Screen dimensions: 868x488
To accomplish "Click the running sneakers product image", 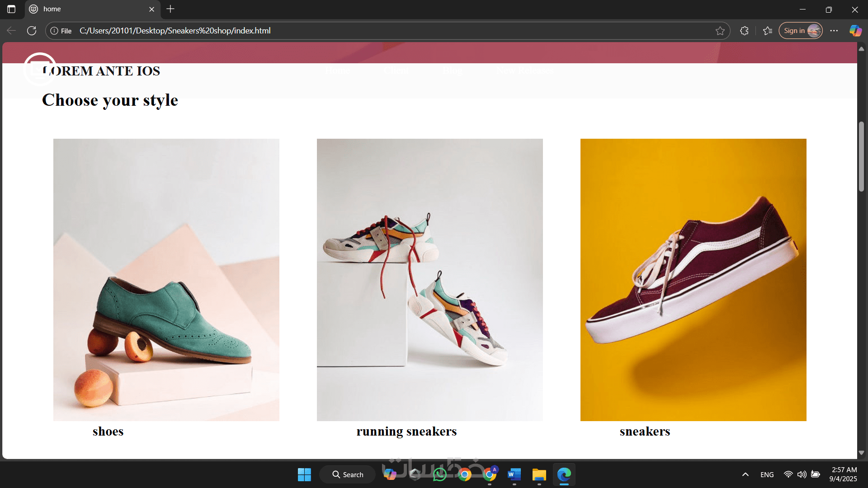I will click(x=429, y=280).
